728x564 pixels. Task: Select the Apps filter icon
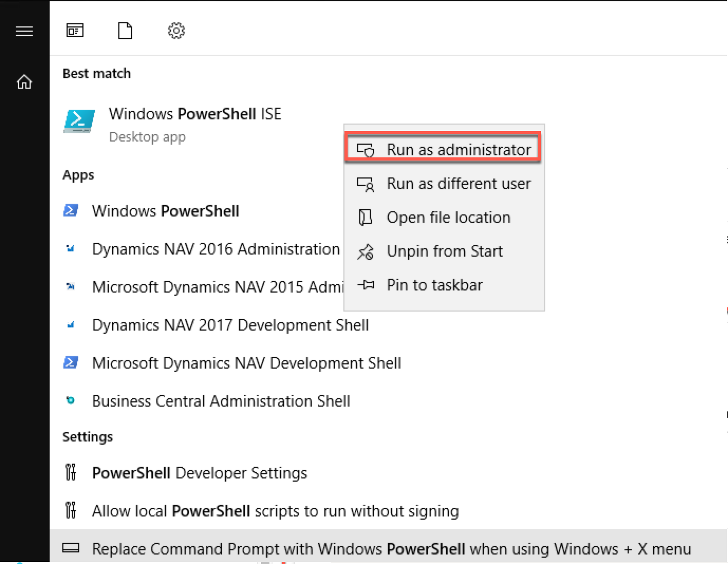click(x=75, y=31)
